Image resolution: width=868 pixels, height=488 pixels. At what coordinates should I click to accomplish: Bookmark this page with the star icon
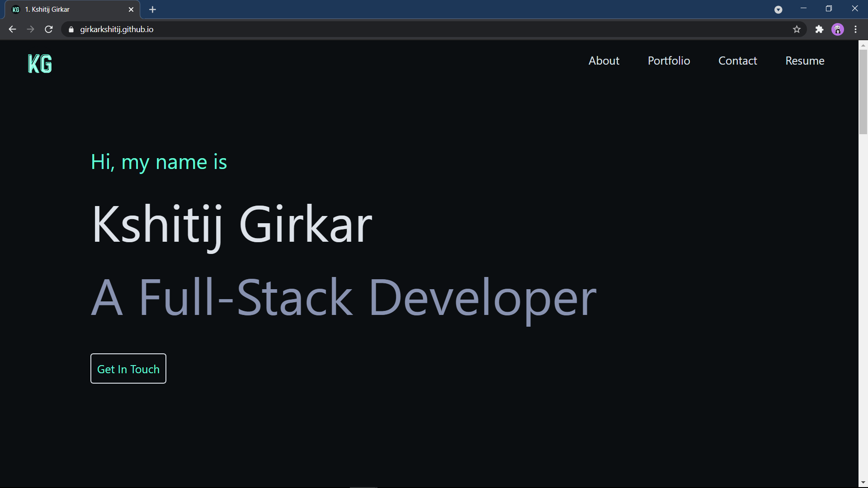pos(797,29)
